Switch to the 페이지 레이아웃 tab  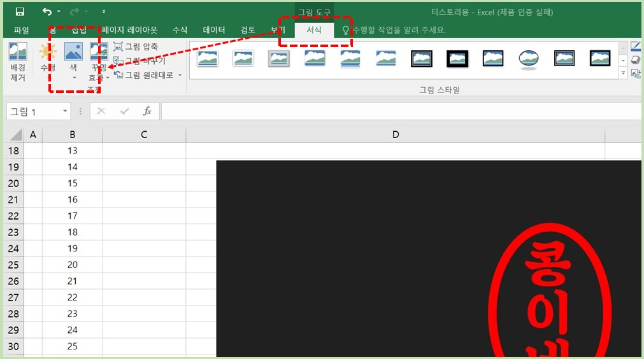coord(130,30)
